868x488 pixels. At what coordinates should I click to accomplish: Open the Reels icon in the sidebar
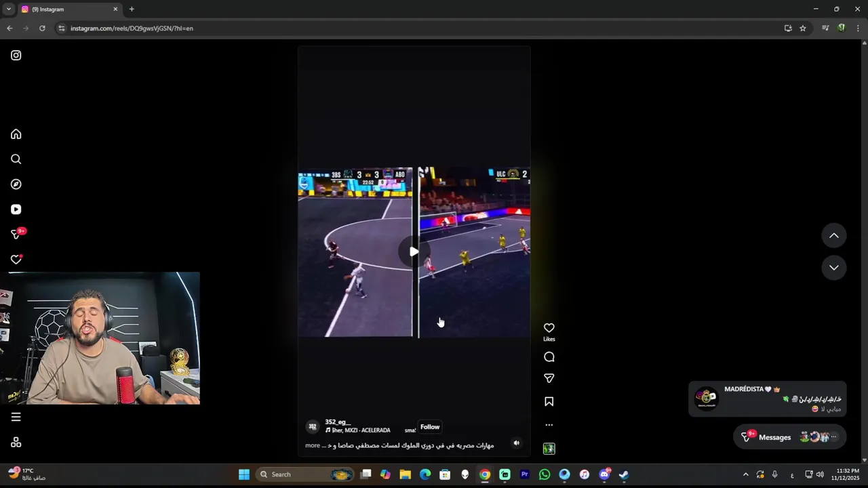pos(16,209)
